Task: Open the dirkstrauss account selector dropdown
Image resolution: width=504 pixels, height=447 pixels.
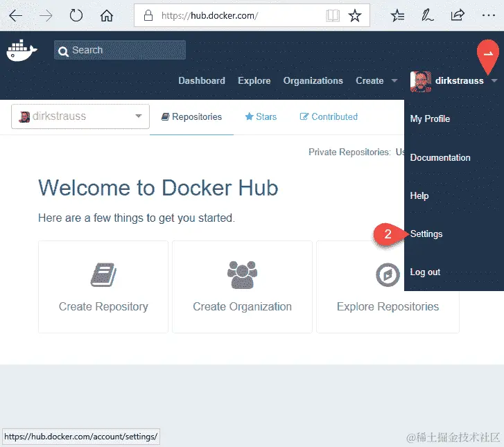Action: click(80, 116)
